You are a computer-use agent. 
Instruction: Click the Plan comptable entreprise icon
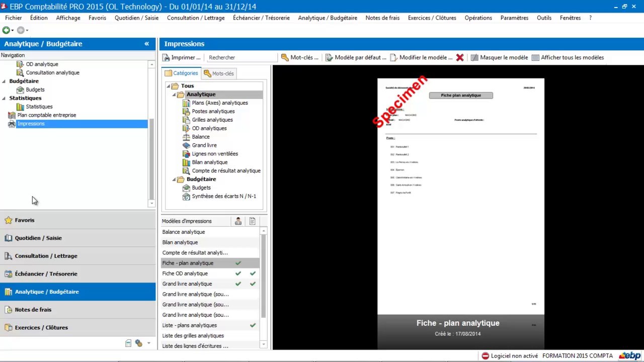click(x=12, y=115)
